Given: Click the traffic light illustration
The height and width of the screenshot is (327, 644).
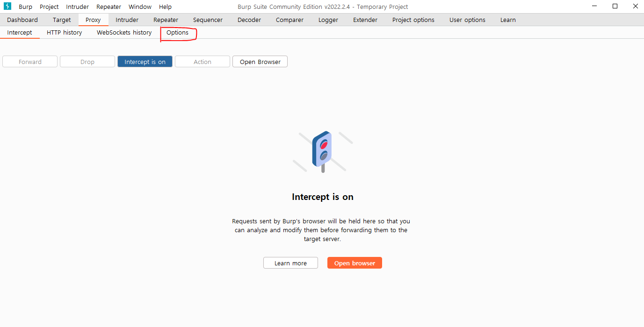Looking at the screenshot, I should [322, 152].
